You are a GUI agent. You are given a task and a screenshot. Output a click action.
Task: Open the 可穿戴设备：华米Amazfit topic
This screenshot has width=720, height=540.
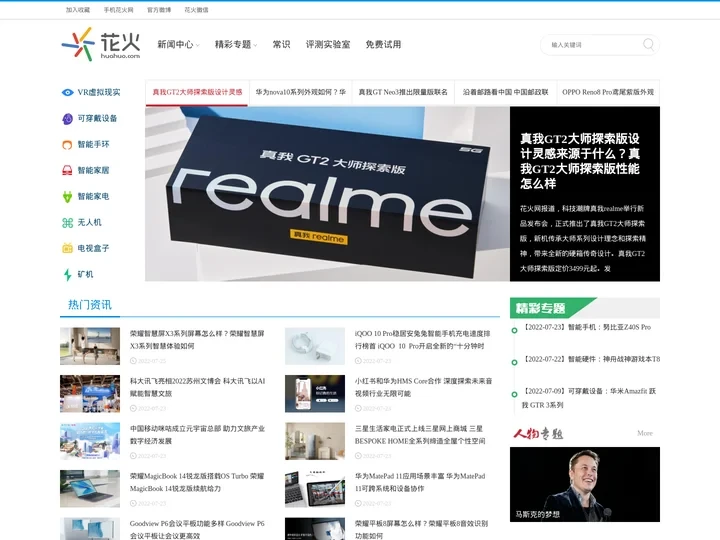pyautogui.click(x=589, y=398)
